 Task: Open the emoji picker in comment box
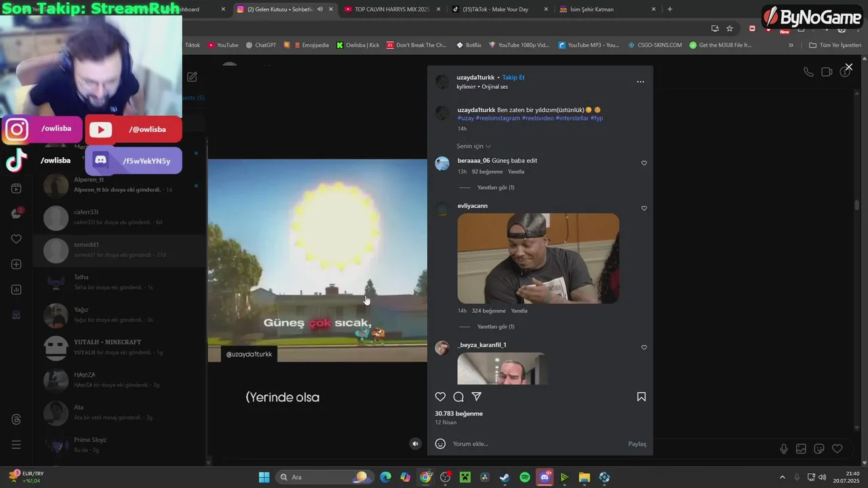440,443
